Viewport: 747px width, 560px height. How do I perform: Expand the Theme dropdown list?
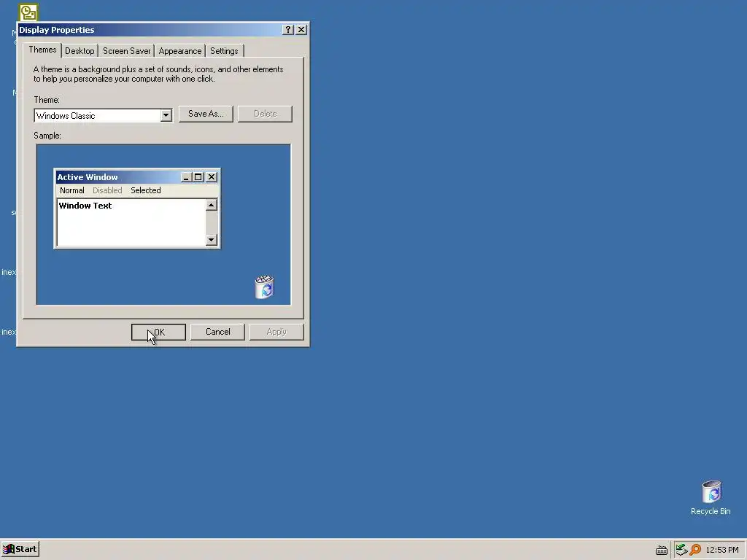pyautogui.click(x=166, y=115)
